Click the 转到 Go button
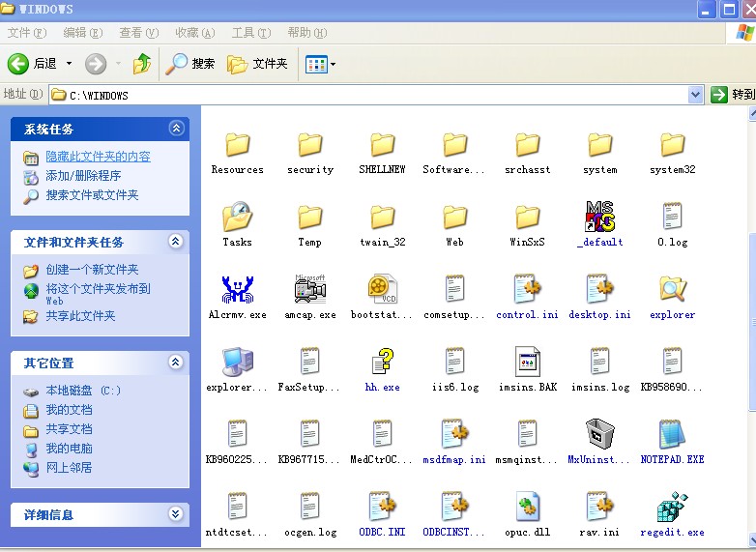The height and width of the screenshot is (552, 756). coord(733,95)
